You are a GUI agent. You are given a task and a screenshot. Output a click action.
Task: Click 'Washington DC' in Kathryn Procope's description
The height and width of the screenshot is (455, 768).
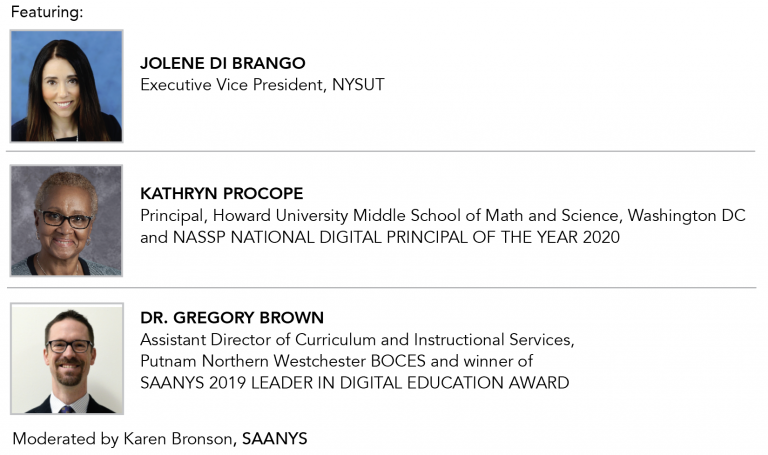(x=687, y=216)
